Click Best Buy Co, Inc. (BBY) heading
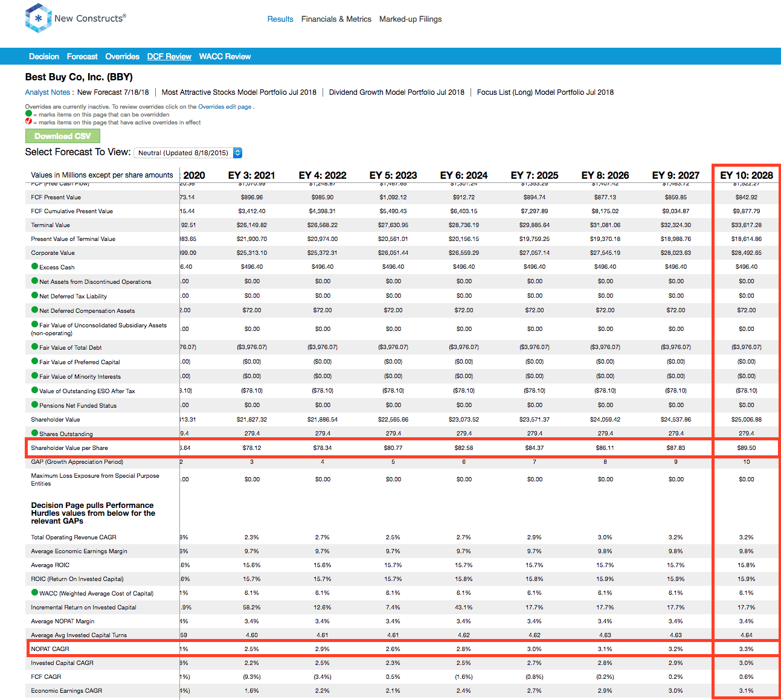The image size is (781, 700). (79, 77)
